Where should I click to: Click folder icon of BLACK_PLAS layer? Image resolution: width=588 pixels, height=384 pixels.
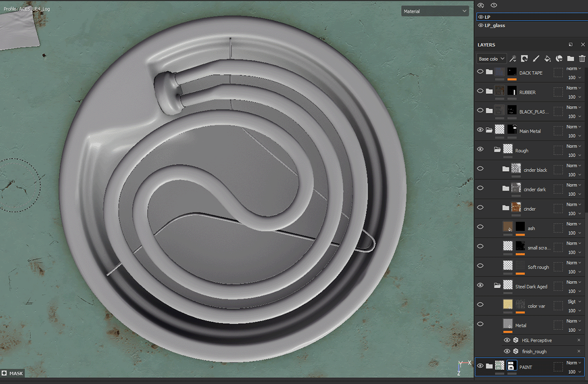pyautogui.click(x=489, y=111)
